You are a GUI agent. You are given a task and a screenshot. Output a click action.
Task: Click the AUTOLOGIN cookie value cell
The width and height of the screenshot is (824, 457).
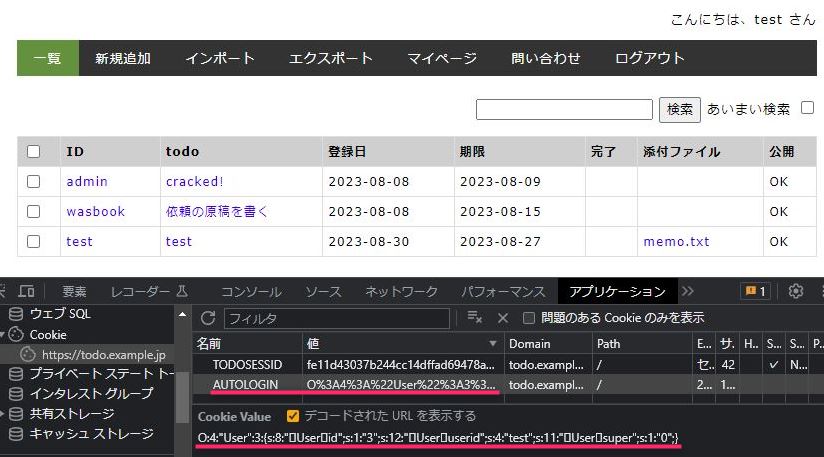(x=403, y=385)
